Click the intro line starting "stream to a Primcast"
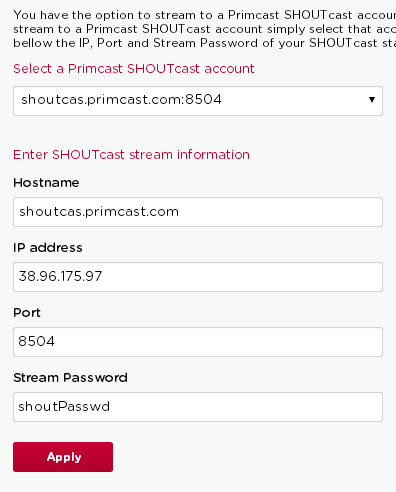 [x=205, y=29]
